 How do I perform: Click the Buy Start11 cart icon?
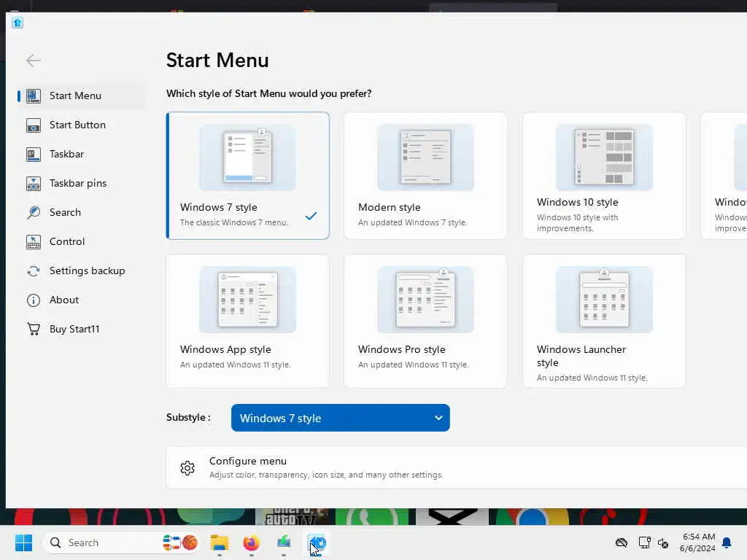pos(34,329)
